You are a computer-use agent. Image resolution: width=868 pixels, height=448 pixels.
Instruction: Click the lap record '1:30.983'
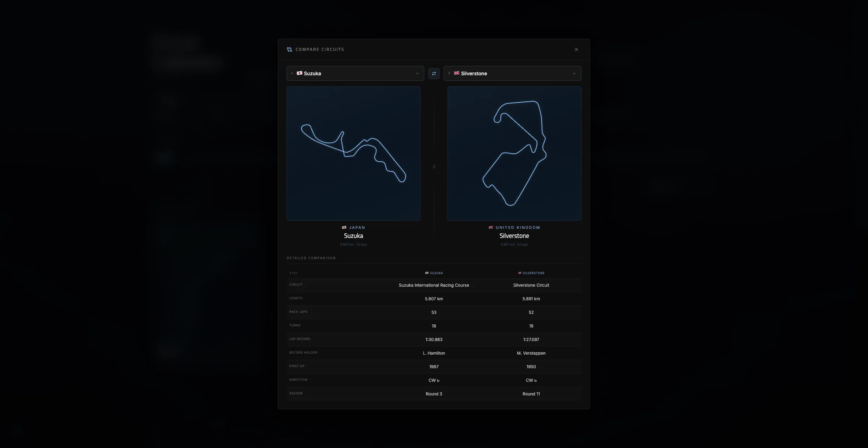pyautogui.click(x=434, y=340)
